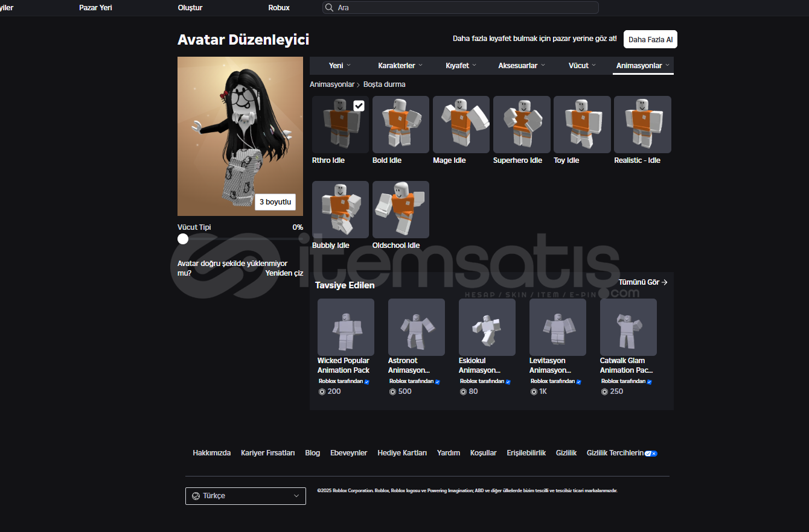The height and width of the screenshot is (532, 809).
Task: Expand the Aksesuarlar dropdown tab
Action: 522,66
